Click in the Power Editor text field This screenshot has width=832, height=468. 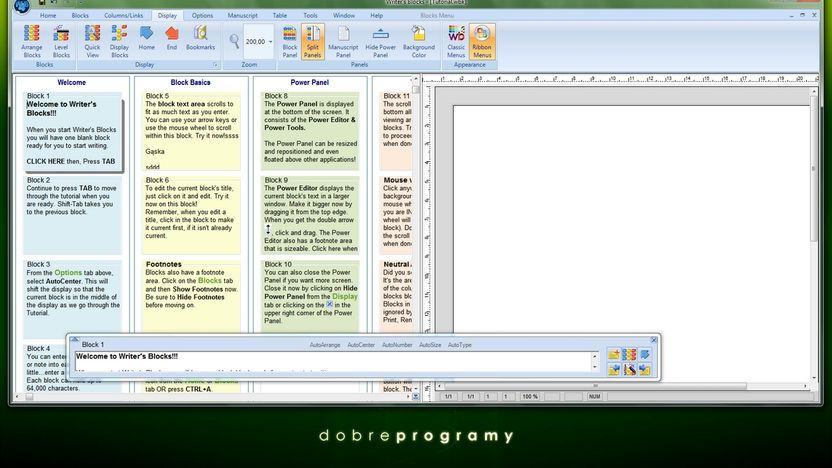coord(332,361)
